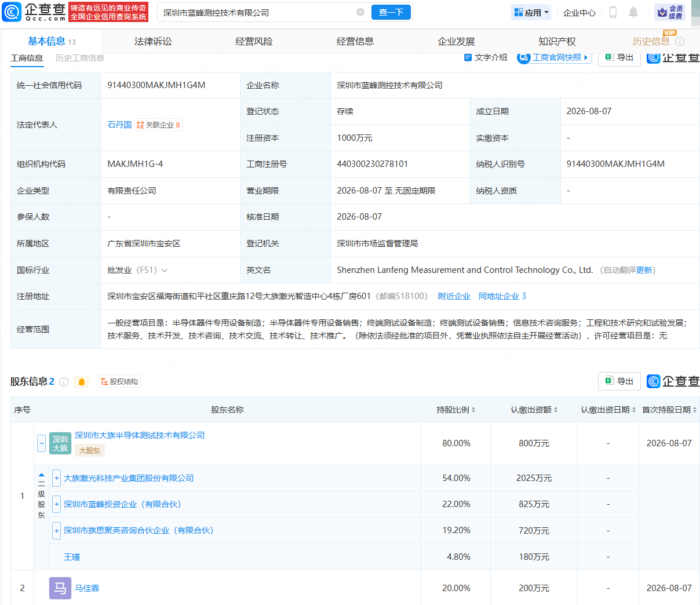Expand 深圳市族思聚英咨询合伙企业 row
This screenshot has width=700, height=605.
point(56,530)
